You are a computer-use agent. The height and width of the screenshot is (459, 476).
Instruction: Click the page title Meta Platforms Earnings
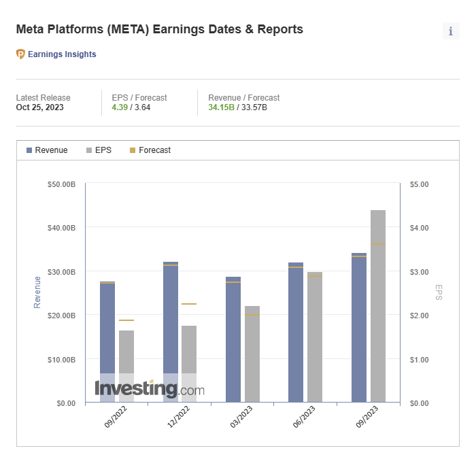pos(159,29)
